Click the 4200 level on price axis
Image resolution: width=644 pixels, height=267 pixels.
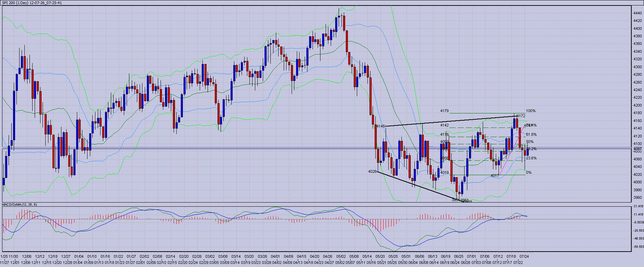637,105
